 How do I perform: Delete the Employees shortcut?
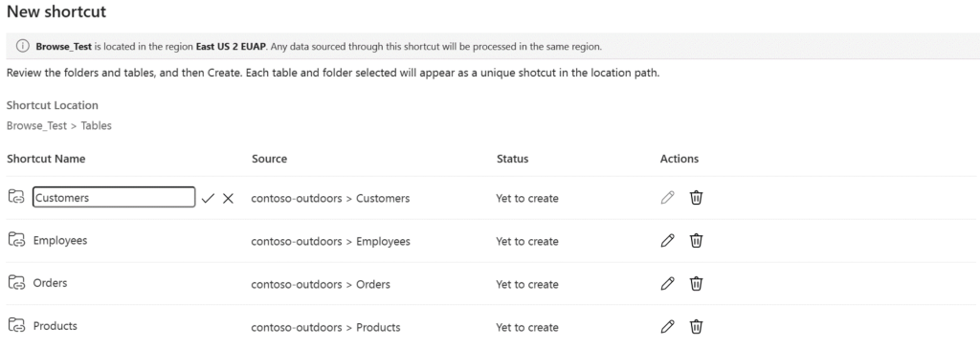(x=697, y=241)
